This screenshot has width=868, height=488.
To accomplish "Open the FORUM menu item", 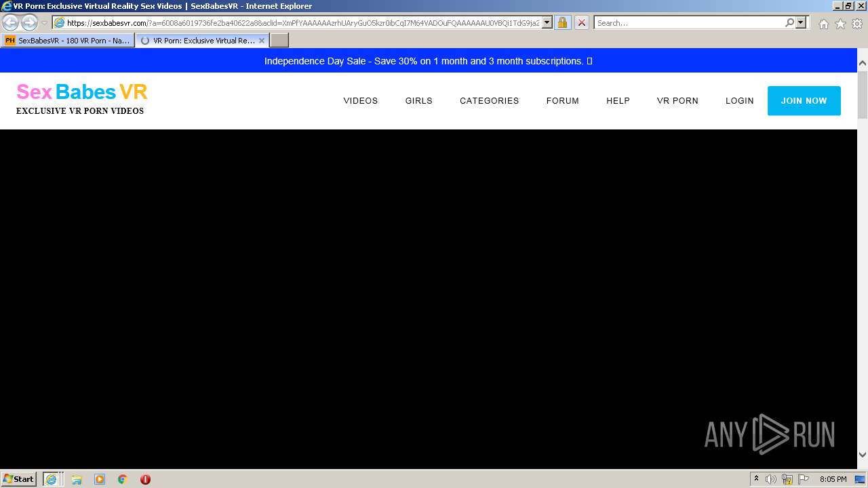I will click(x=562, y=101).
